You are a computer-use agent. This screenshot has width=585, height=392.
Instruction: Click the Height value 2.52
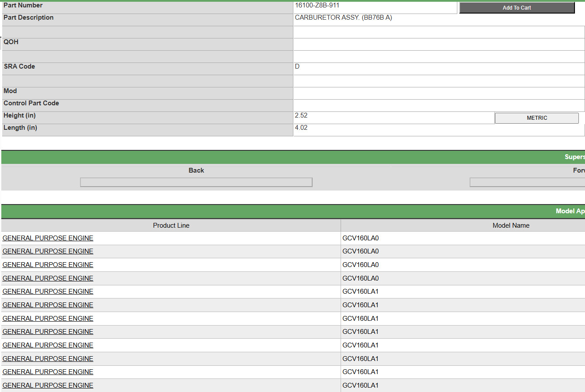click(x=301, y=116)
